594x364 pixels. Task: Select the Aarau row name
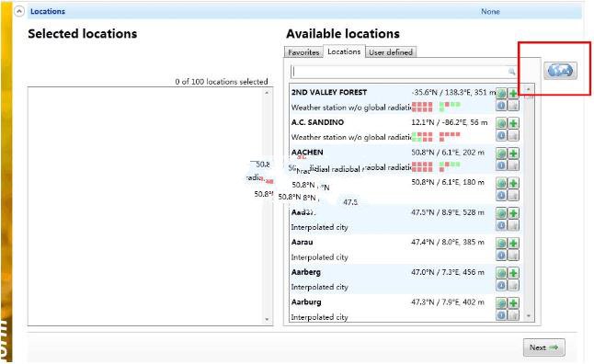click(x=302, y=242)
